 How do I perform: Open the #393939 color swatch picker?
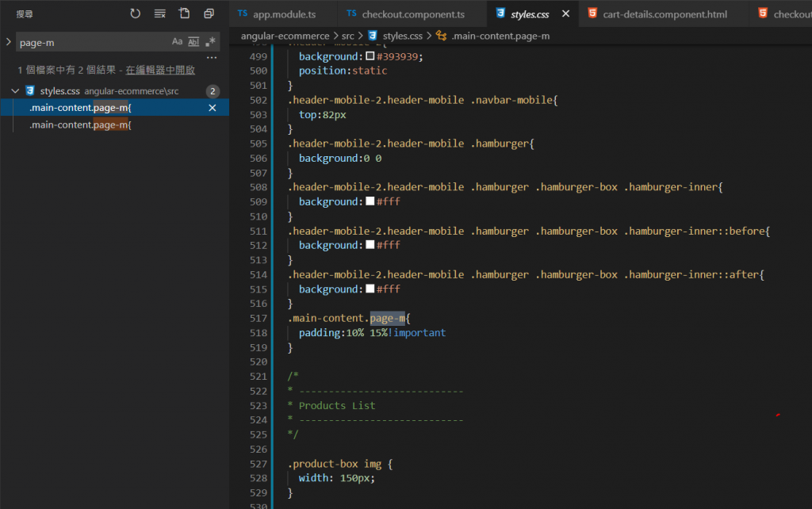tap(370, 56)
